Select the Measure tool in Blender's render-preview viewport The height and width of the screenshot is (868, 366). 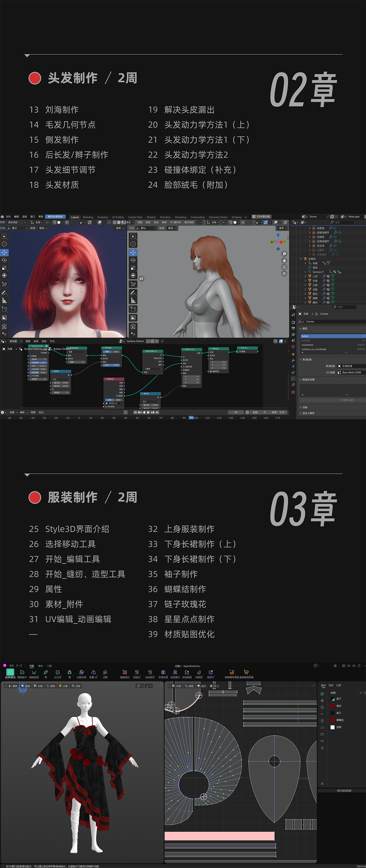click(x=4, y=301)
